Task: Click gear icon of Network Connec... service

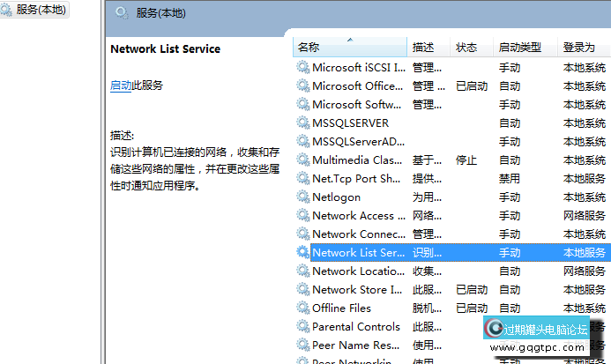Action: pyautogui.click(x=302, y=234)
